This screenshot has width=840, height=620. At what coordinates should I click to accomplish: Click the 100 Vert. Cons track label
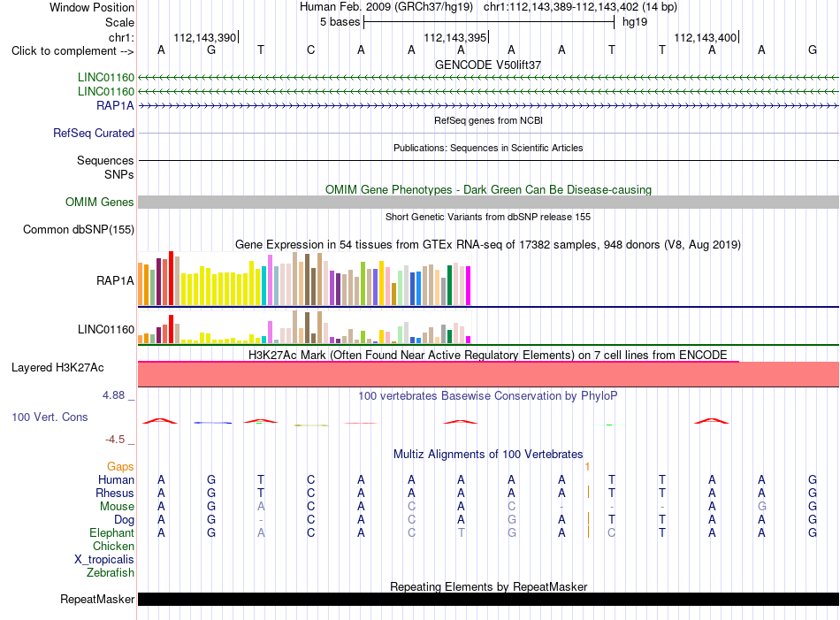[50, 417]
